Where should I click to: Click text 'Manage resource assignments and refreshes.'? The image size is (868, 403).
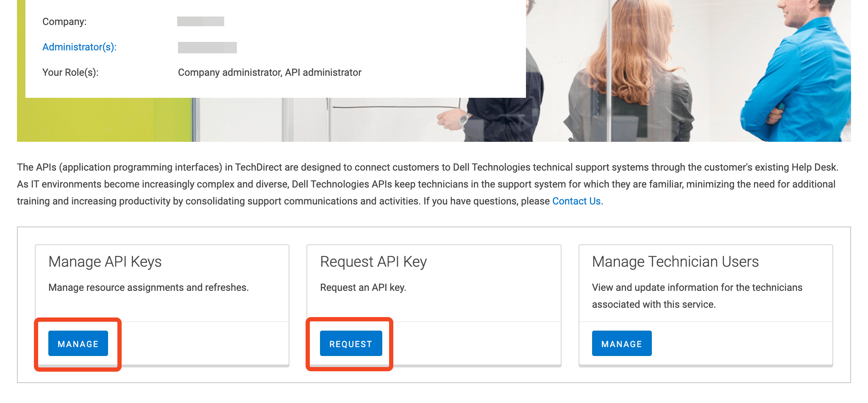pos(148,287)
